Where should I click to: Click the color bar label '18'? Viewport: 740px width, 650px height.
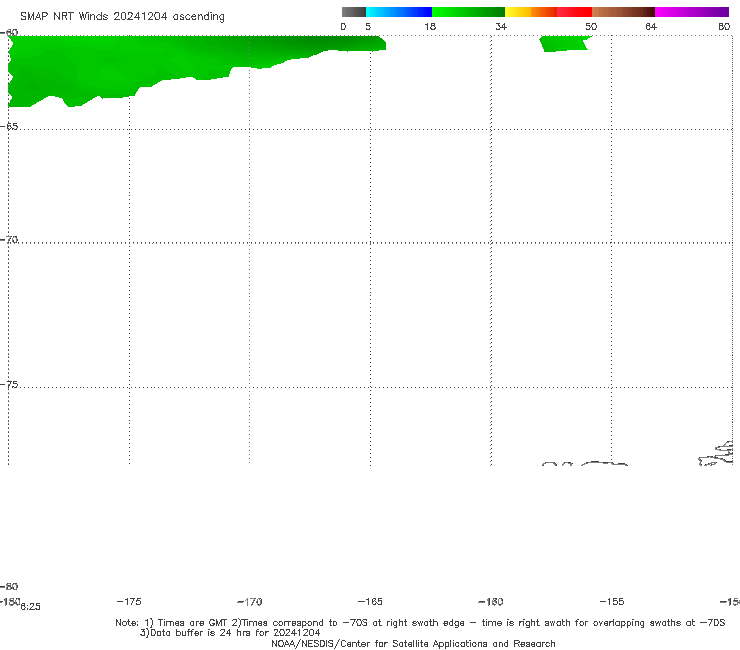pyautogui.click(x=430, y=26)
